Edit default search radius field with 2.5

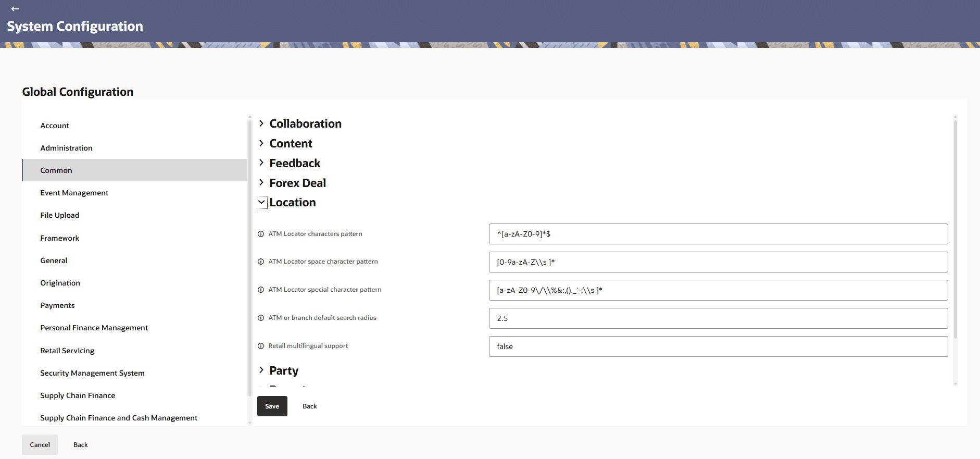[x=718, y=318]
